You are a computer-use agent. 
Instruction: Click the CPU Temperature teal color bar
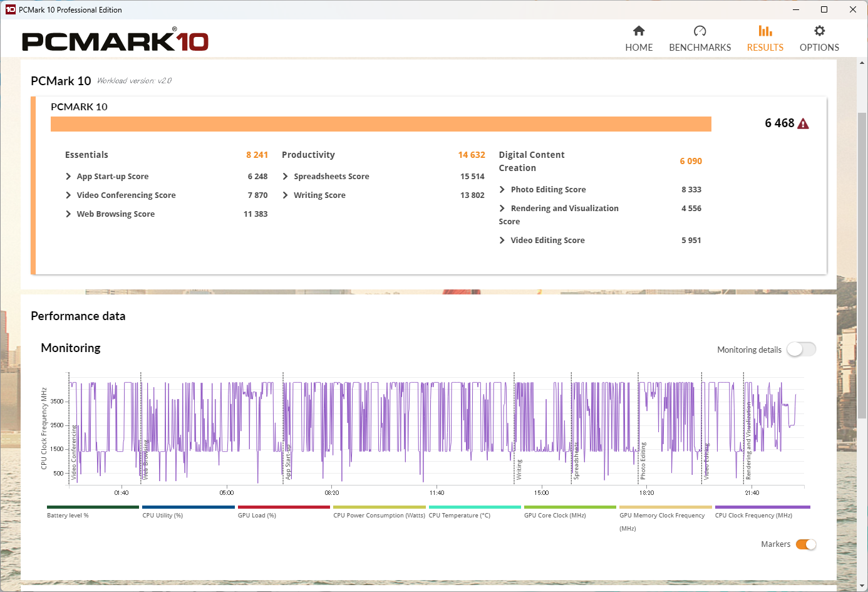coord(475,507)
